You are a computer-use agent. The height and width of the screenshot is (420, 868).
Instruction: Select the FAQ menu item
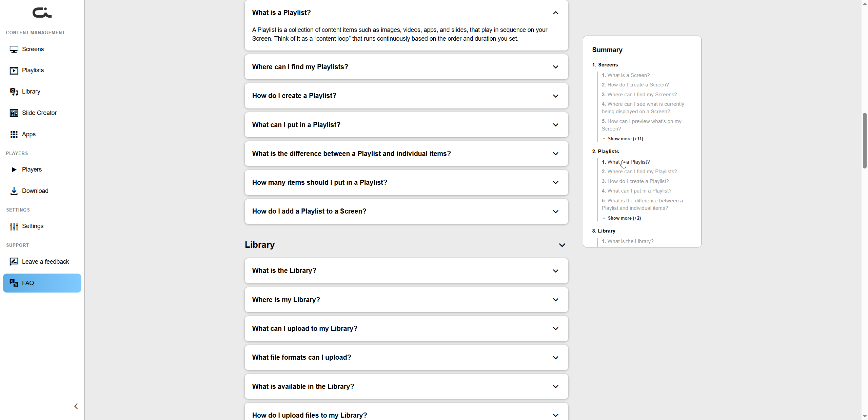tap(42, 283)
